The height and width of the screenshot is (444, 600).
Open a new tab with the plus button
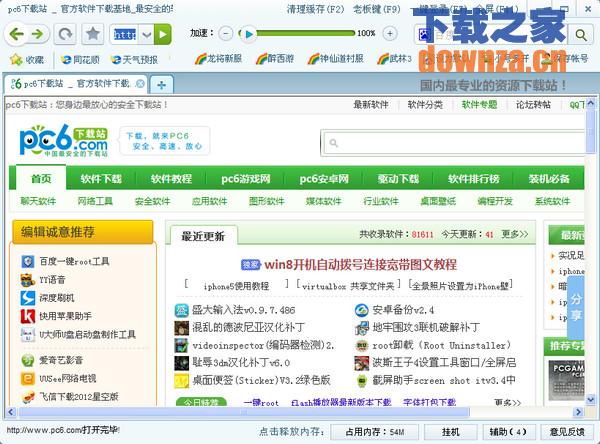point(161,85)
